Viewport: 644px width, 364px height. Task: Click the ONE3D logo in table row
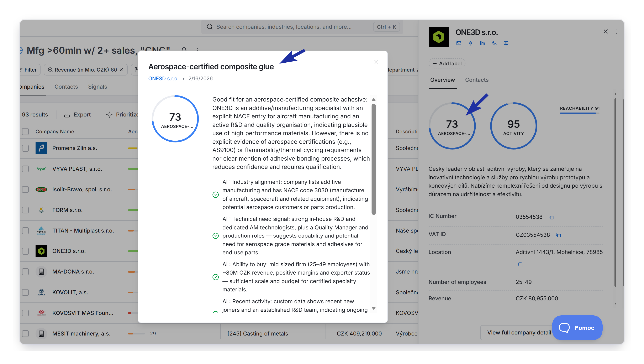point(41,251)
